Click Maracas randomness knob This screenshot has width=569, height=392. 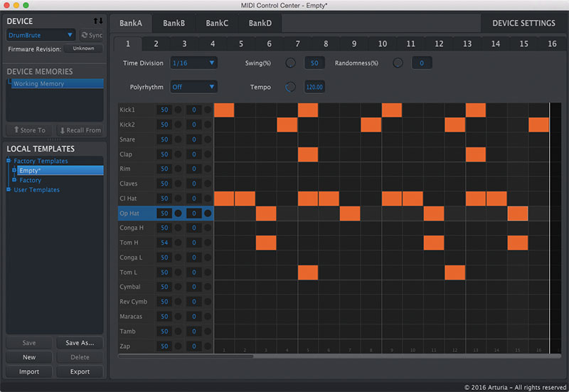pos(208,317)
